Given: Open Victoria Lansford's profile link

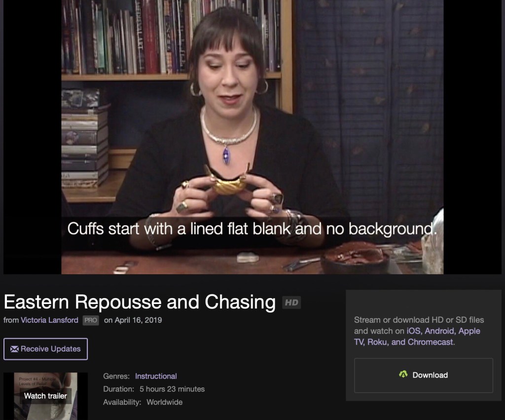Looking at the screenshot, I should tap(49, 320).
